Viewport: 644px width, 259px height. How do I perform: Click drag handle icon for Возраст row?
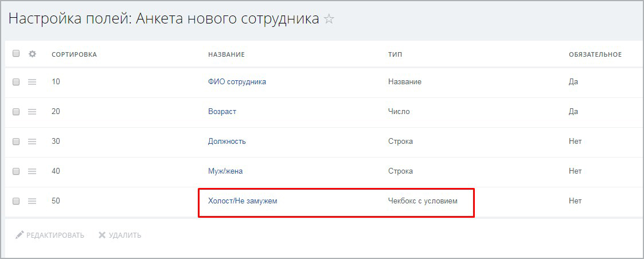(32, 112)
